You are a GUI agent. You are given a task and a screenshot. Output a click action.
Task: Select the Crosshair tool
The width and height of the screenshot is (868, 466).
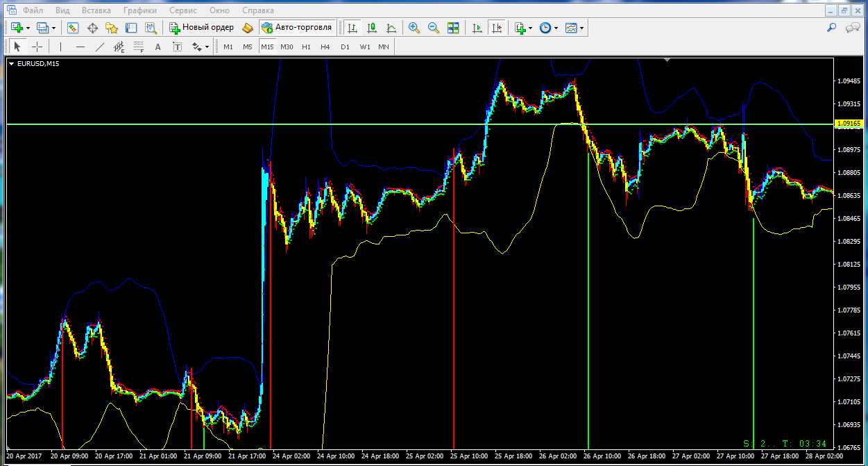[x=37, y=47]
